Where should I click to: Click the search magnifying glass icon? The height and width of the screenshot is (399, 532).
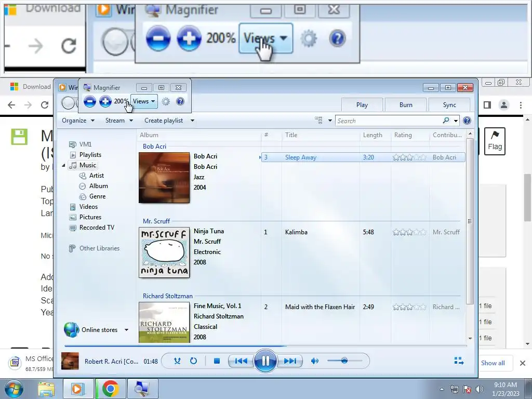[x=446, y=120]
